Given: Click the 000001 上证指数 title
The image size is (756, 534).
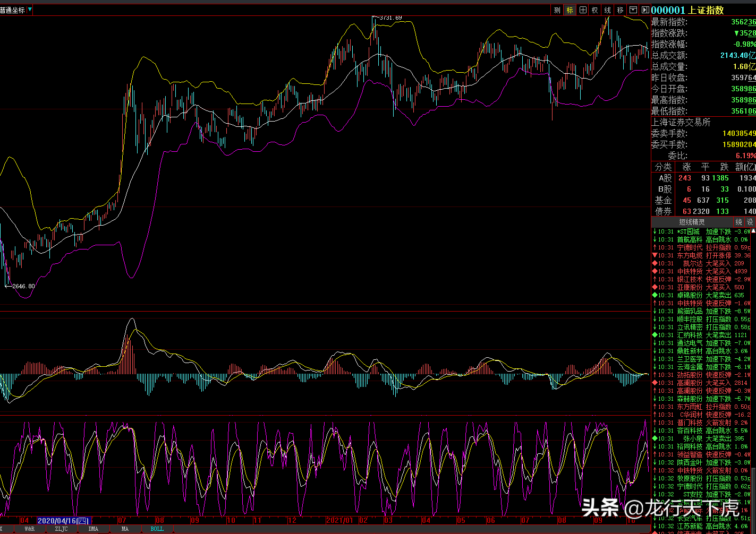Looking at the screenshot, I should point(687,10).
